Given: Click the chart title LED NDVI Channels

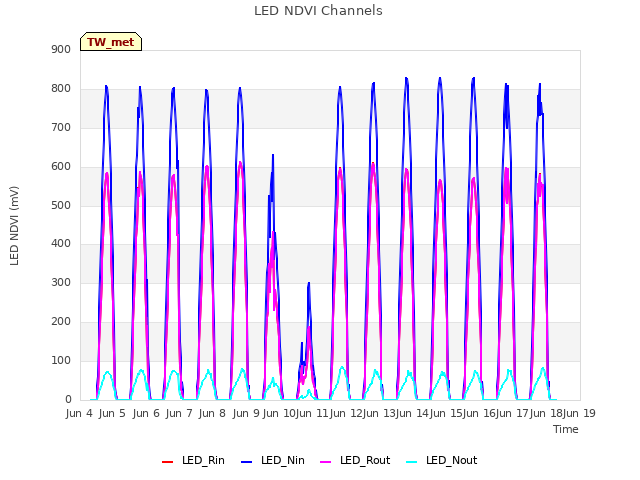Looking at the screenshot, I should 318,11.
